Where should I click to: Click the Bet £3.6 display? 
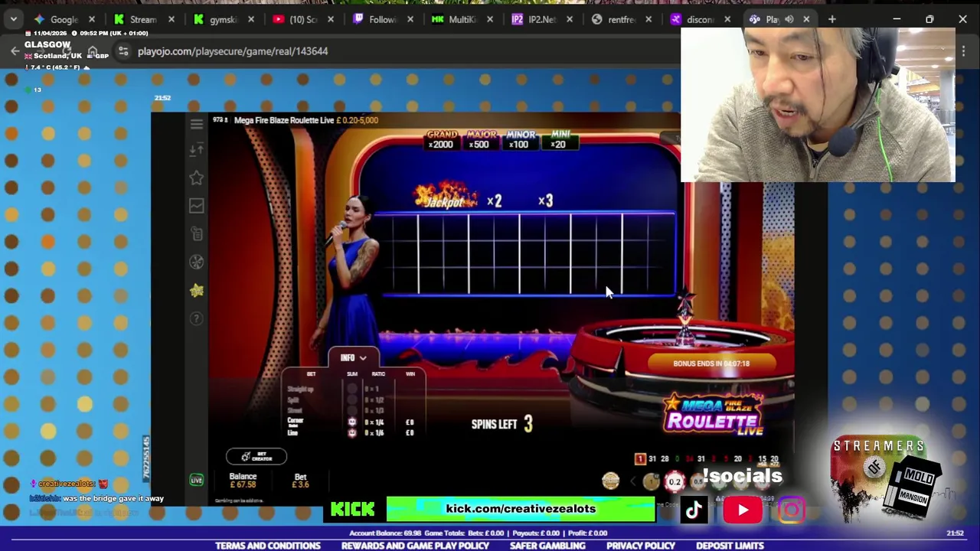tap(300, 480)
